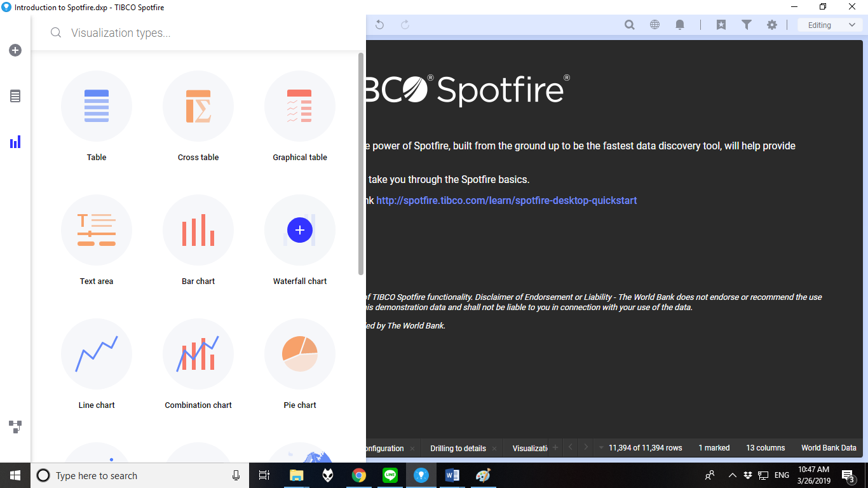The width and height of the screenshot is (868, 488).
Task: Close the Drilling to details tab
Action: pyautogui.click(x=494, y=449)
